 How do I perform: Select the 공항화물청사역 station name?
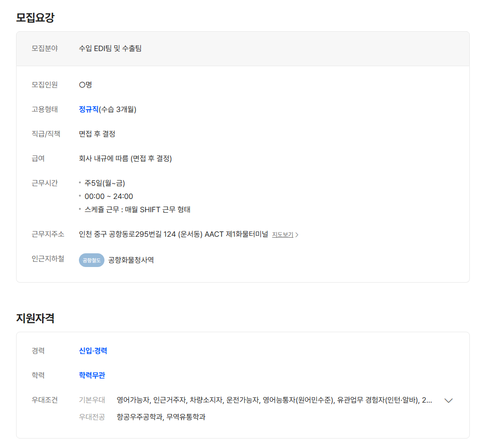coord(131,260)
